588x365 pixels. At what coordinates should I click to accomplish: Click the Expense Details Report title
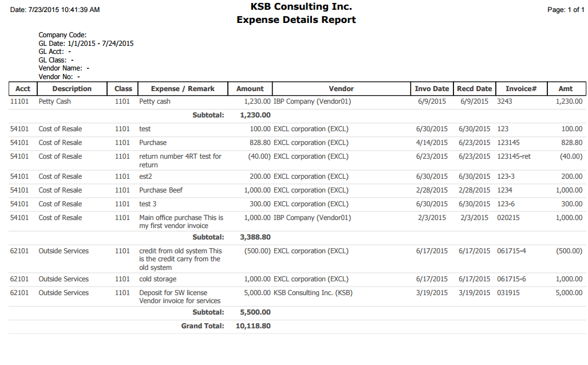(x=296, y=20)
